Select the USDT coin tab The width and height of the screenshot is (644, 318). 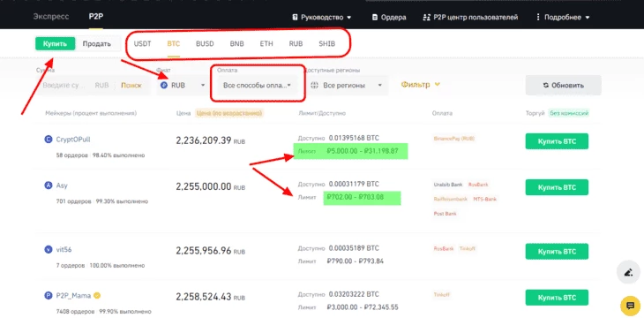click(x=143, y=43)
